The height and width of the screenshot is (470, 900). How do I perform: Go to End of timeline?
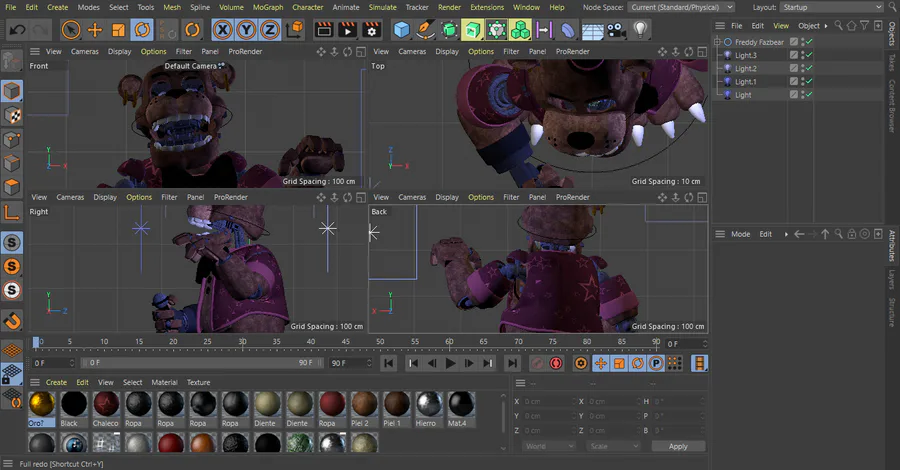pos(512,363)
